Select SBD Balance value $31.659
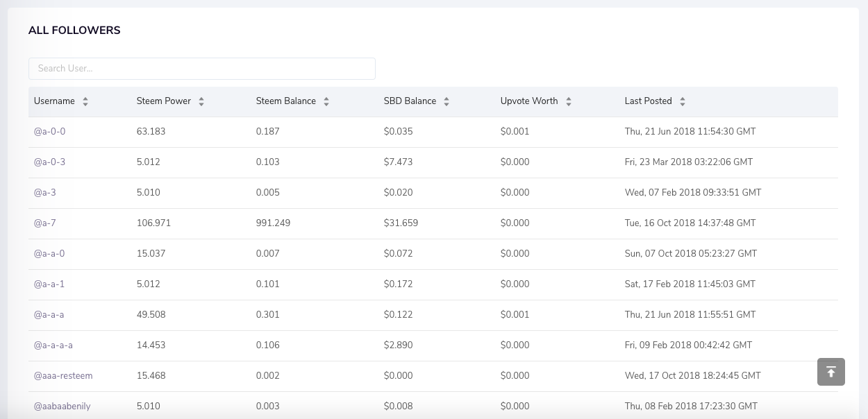Screen dimensions: 868x419 pyautogui.click(x=401, y=223)
